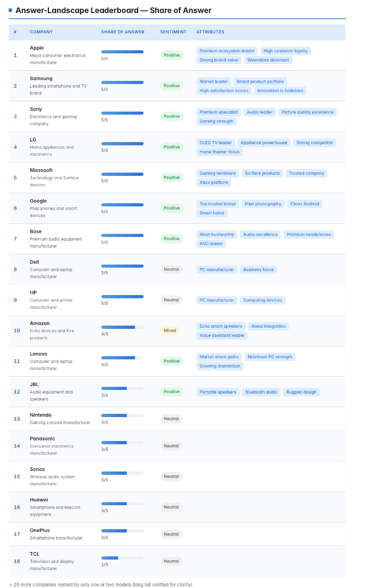Image resolution: width=365 pixels, height=588 pixels.
Task: Select the Innovation in foldables tag
Action: click(x=280, y=91)
